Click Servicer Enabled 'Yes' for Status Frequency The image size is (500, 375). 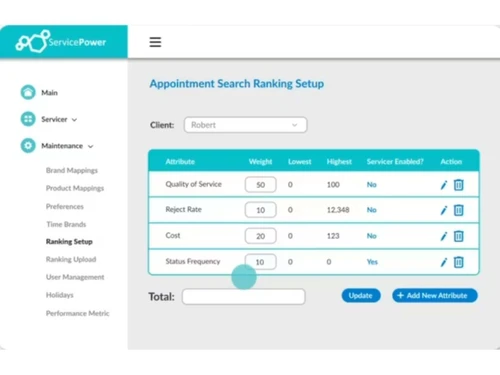(372, 262)
